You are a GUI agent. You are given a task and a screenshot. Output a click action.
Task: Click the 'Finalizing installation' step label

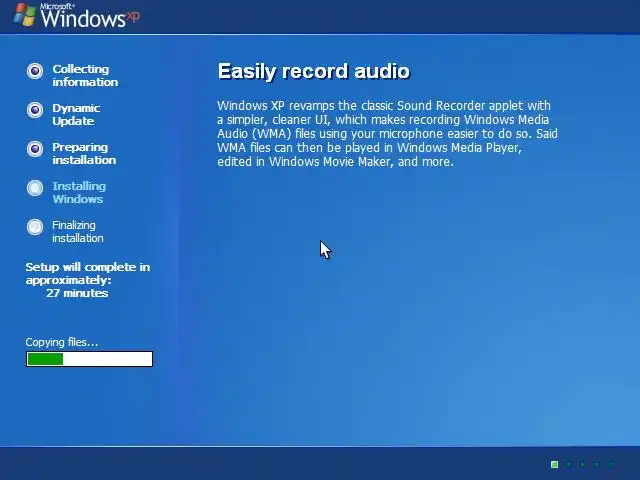[78, 231]
